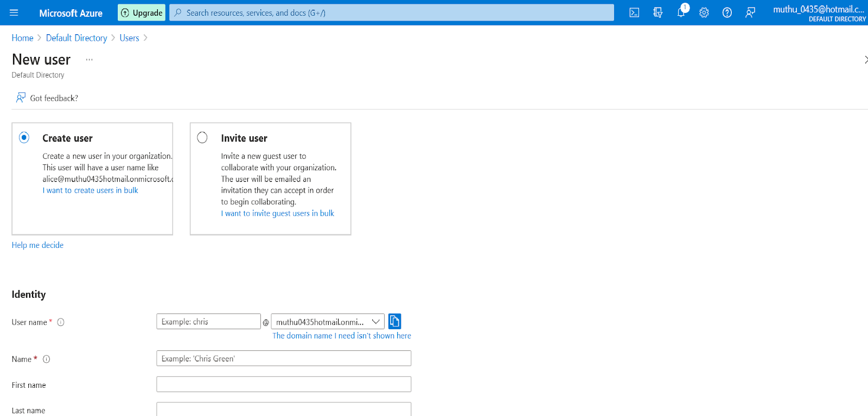Open the hamburger portal menu
The width and height of the screenshot is (868, 416).
[x=14, y=12]
